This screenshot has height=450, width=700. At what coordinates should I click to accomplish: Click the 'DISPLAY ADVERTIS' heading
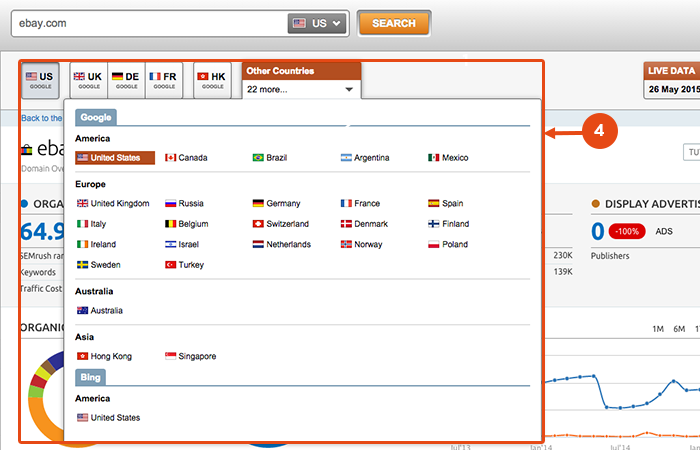pos(652,204)
